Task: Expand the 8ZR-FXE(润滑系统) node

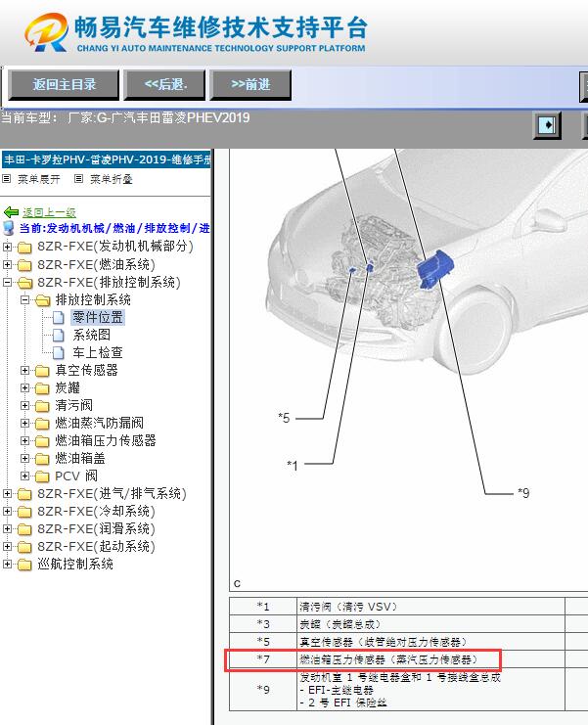Action: pos(7,529)
